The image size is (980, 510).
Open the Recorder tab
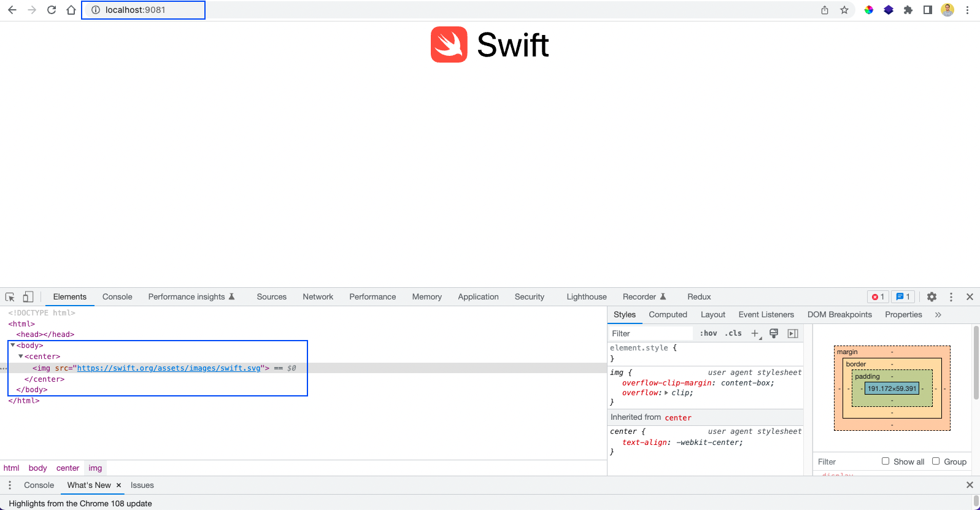(x=644, y=297)
